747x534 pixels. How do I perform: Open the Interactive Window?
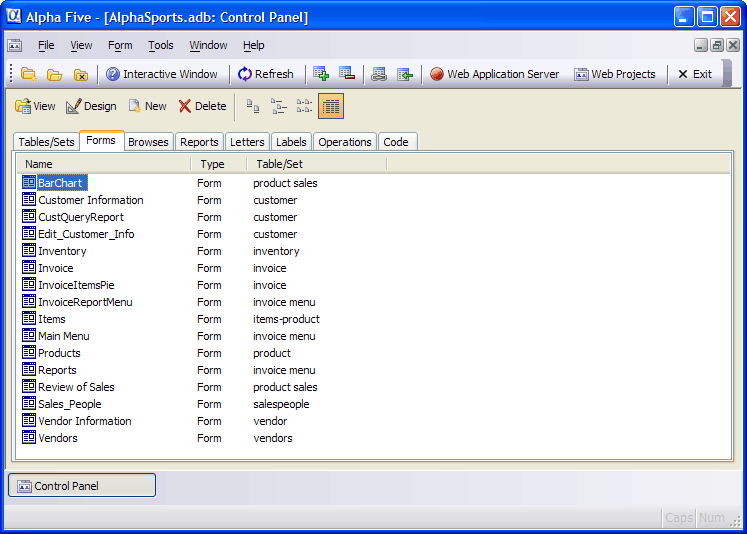[x=161, y=74]
